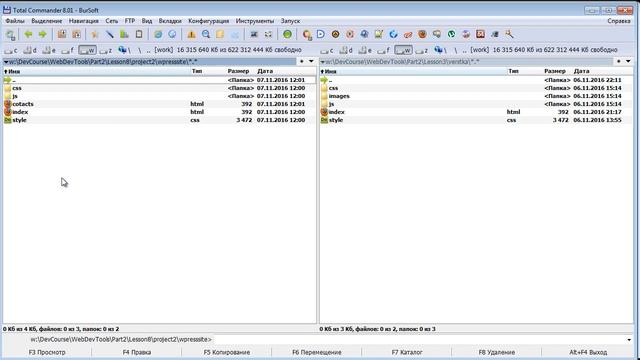Click the red square toolbar icon
This screenshot has width=640, height=360.
pyautogui.click(x=480, y=34)
